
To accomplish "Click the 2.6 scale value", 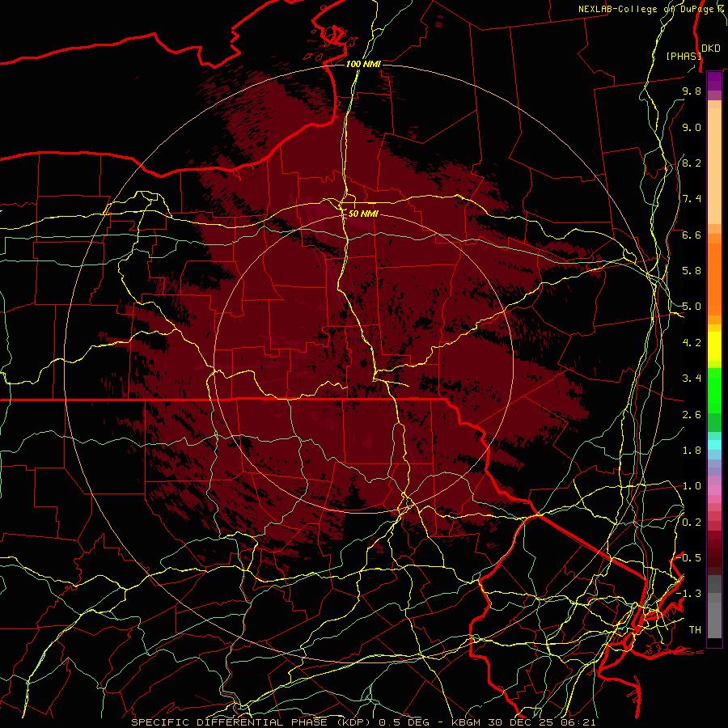I will point(692,415).
